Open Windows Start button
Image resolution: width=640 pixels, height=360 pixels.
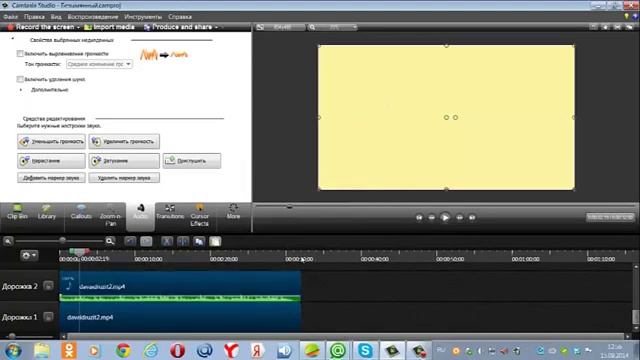coord(13,351)
